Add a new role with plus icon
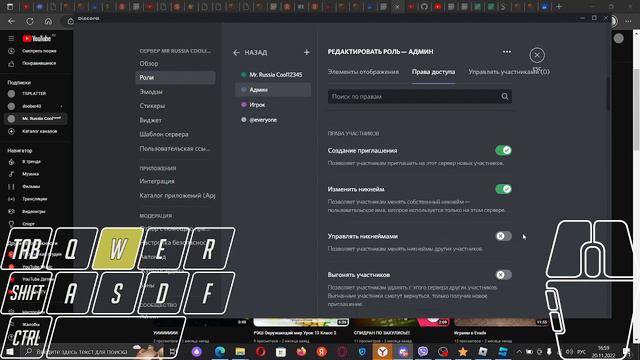Viewport: 640px width, 360px height. pos(307,52)
